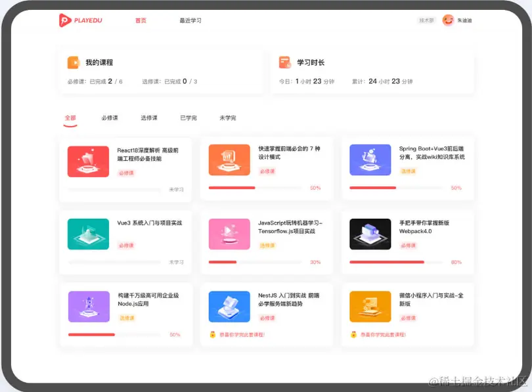This screenshot has width=532, height=392.
Task: Open the 首页 navigation tab
Action: [x=141, y=21]
